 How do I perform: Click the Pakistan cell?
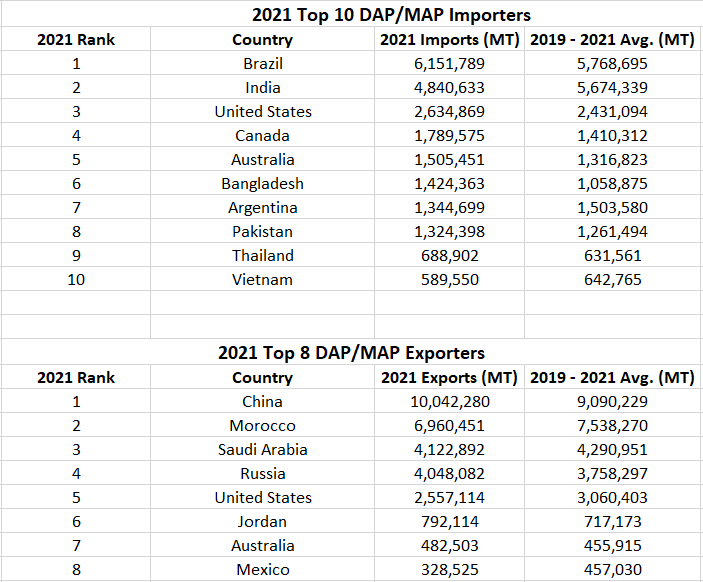click(x=263, y=231)
